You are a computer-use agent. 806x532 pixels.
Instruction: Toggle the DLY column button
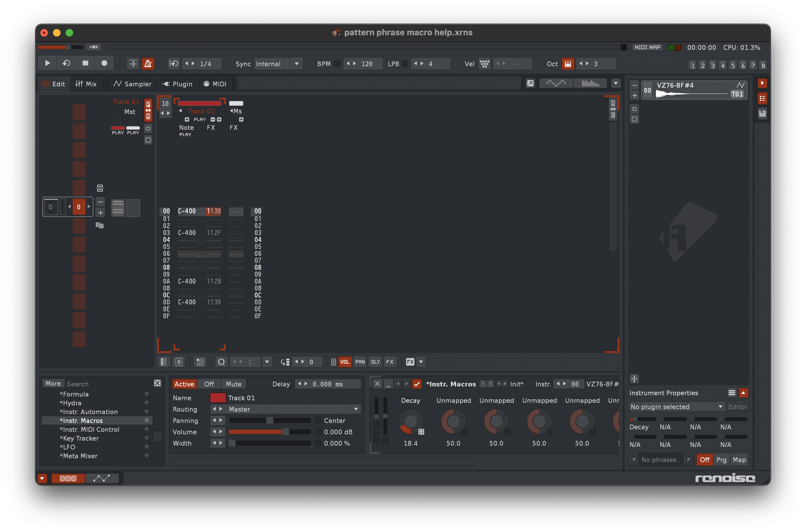[375, 362]
